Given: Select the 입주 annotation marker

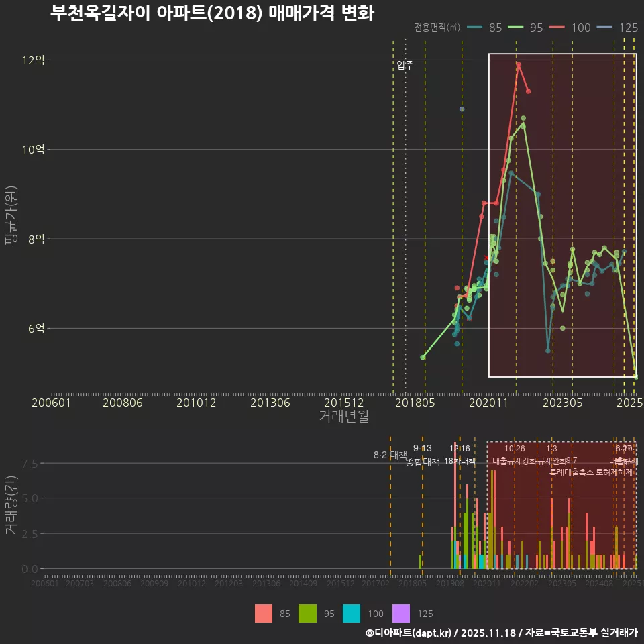Looking at the screenshot, I should pos(405,65).
